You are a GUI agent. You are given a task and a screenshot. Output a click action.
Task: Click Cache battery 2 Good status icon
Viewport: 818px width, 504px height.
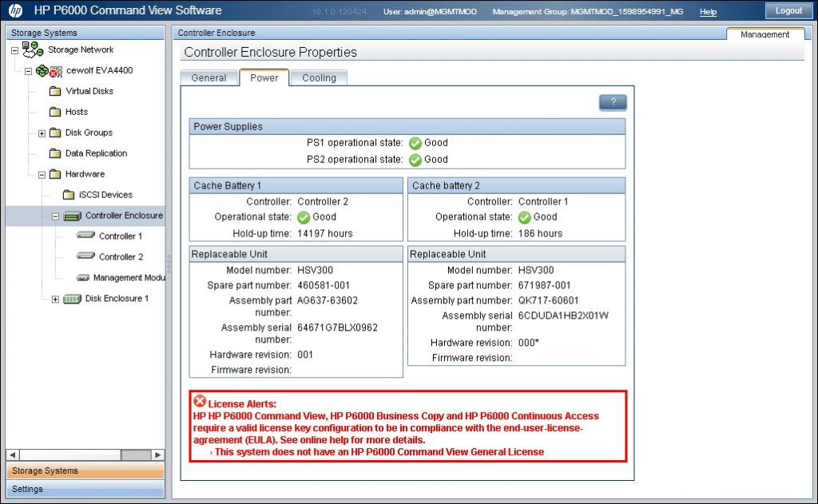point(524,217)
